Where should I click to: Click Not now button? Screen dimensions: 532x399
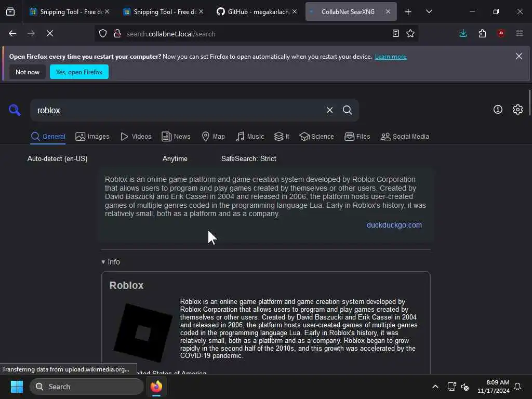28,72
